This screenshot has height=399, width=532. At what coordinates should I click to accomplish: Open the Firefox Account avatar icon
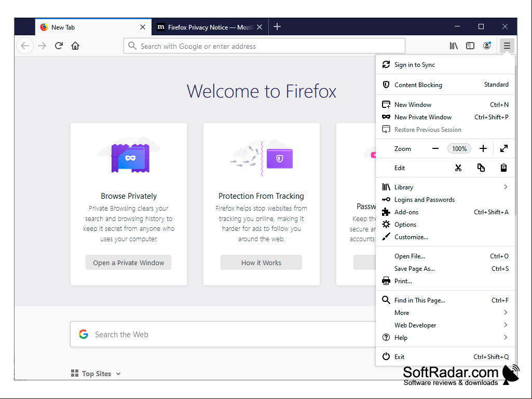[487, 46]
